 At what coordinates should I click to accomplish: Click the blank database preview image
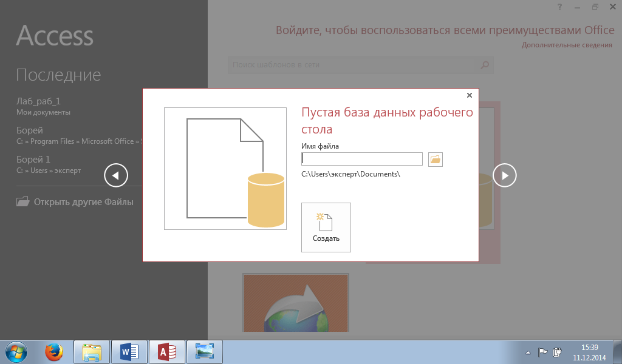coord(225,169)
